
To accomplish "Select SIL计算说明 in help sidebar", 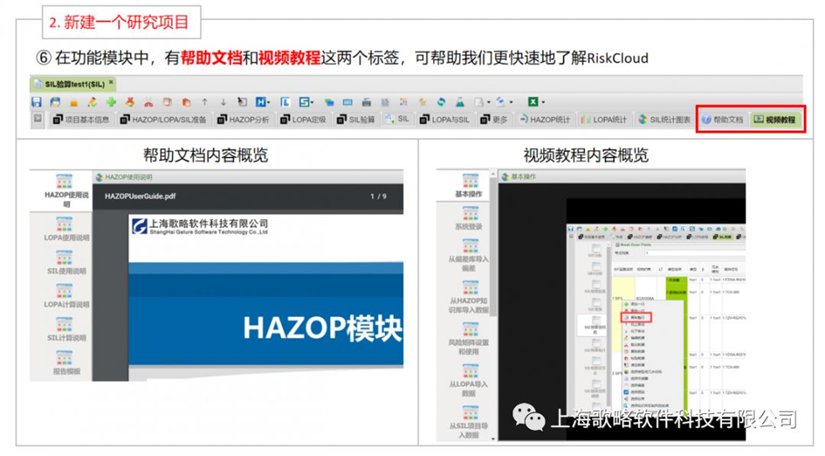I will pyautogui.click(x=66, y=329).
